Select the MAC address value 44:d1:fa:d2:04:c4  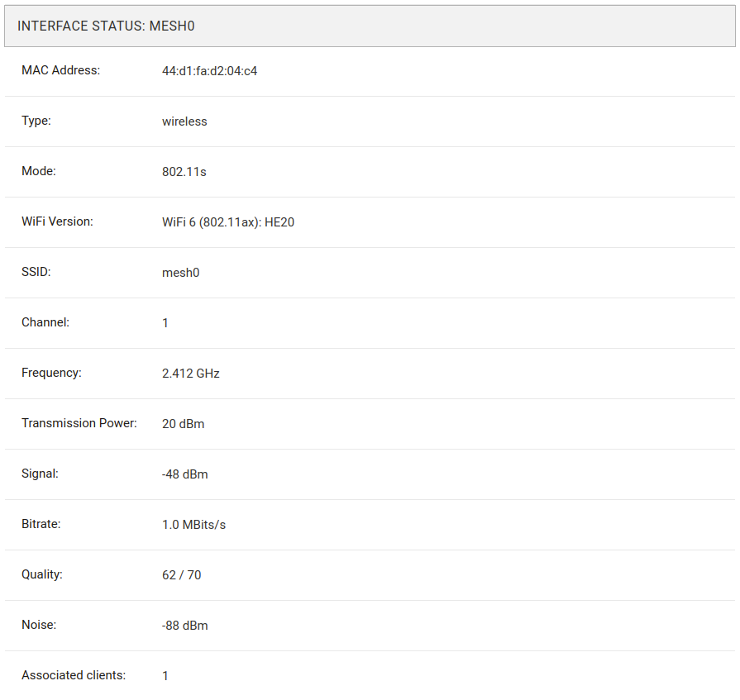point(209,71)
